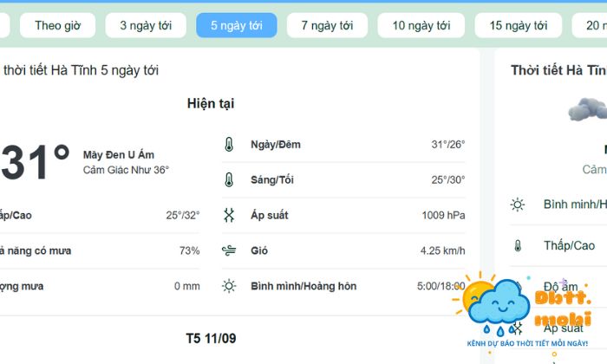This screenshot has height=364, width=607.
Task: Click the Áp suất pressure icon
Action: [x=229, y=215]
